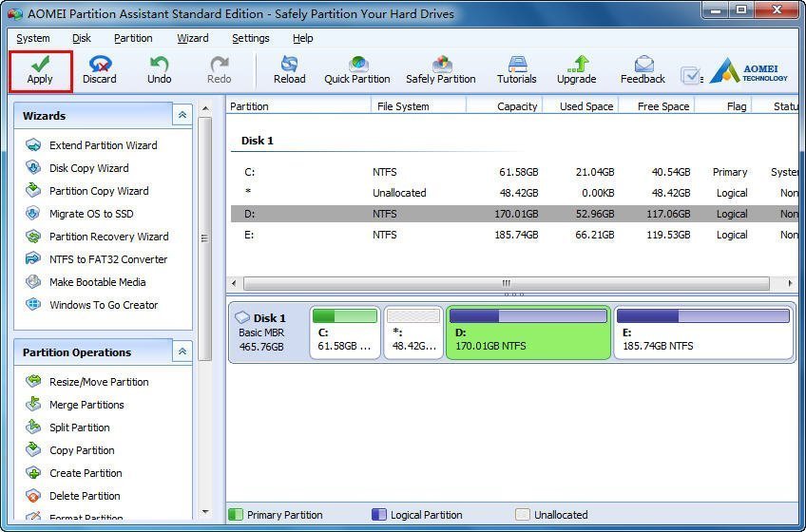Screen dimensions: 806x532
Task: Launch Partition Recovery Wizard
Action: [x=97, y=237]
